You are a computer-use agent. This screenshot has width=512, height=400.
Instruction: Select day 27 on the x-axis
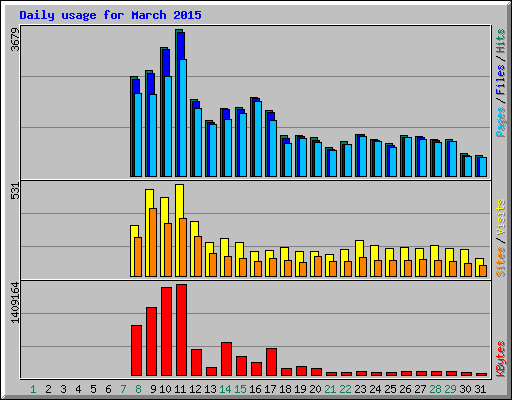click(420, 389)
